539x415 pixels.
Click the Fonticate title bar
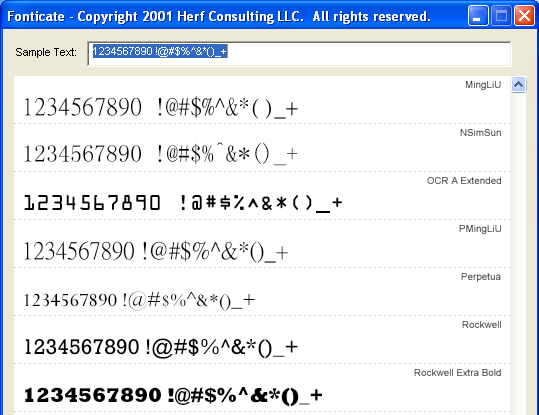pyautogui.click(x=234, y=17)
